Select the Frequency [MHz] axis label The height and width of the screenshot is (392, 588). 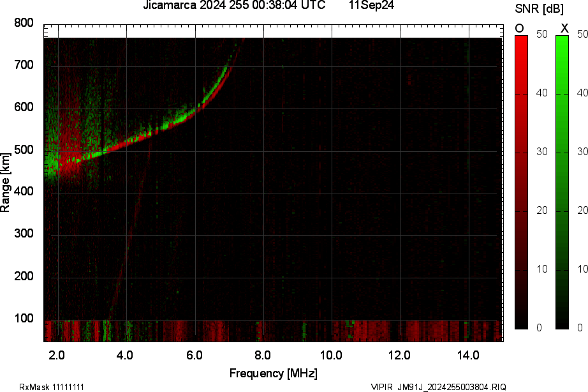(273, 373)
